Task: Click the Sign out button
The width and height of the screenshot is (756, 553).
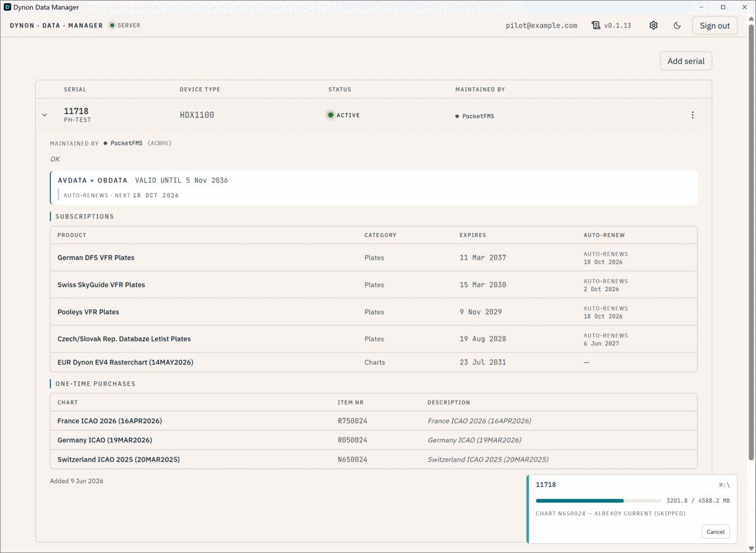Action: click(x=715, y=25)
